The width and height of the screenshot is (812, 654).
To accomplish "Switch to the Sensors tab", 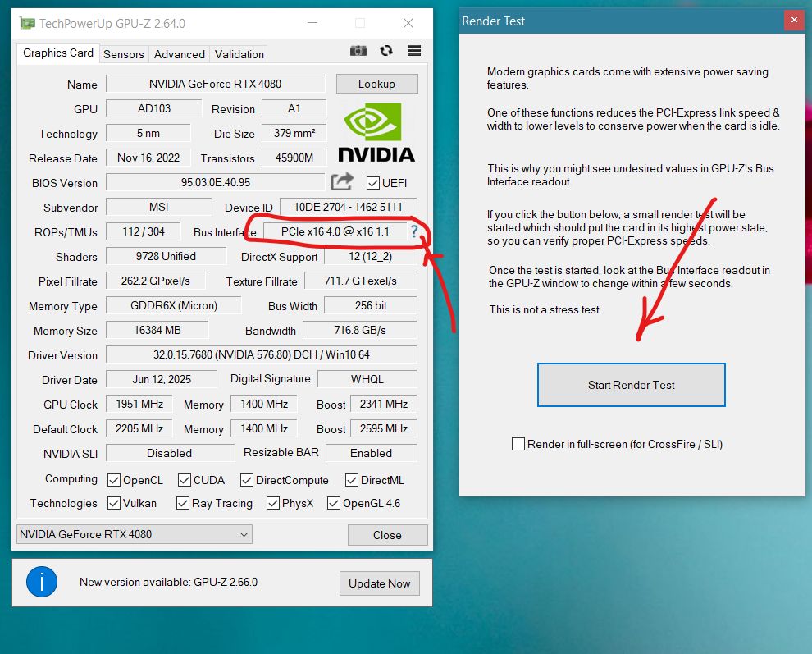I will (x=123, y=54).
